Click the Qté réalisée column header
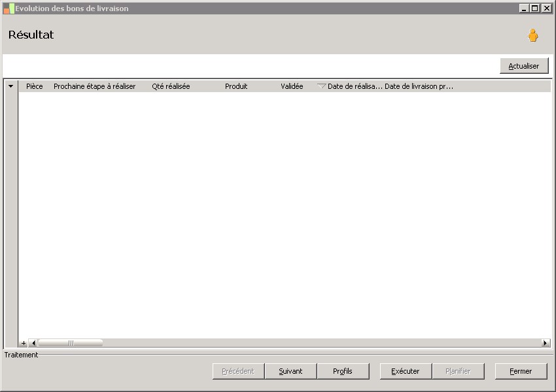556x392 pixels. [x=171, y=86]
